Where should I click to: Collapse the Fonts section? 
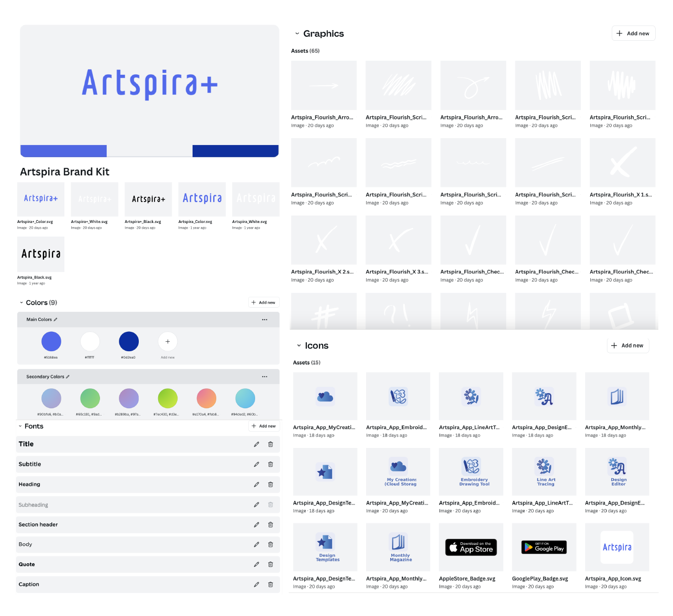click(x=20, y=426)
